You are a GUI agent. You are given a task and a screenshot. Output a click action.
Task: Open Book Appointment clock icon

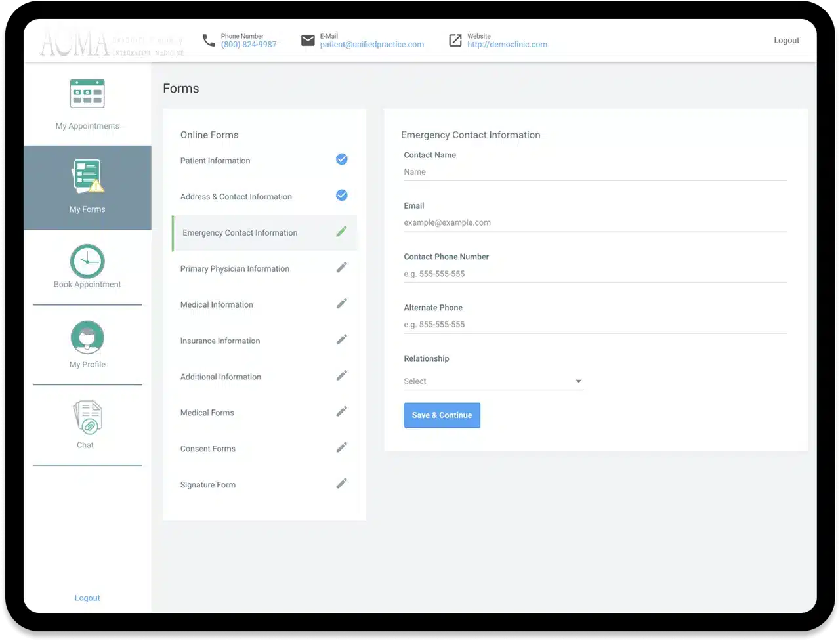coord(87,261)
